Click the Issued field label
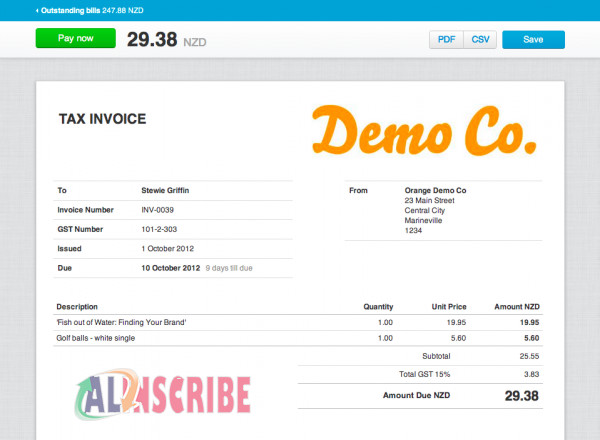 coord(69,249)
